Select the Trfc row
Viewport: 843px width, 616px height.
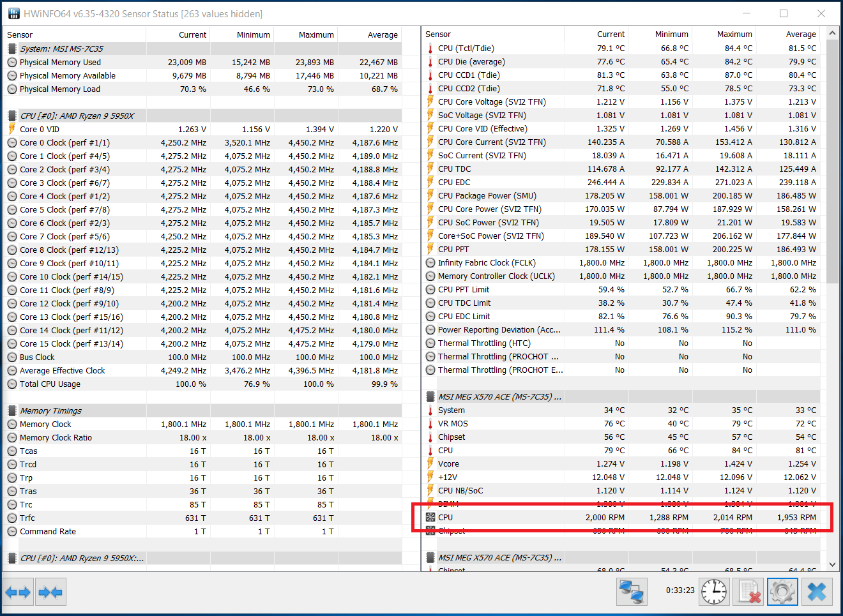tap(203, 518)
